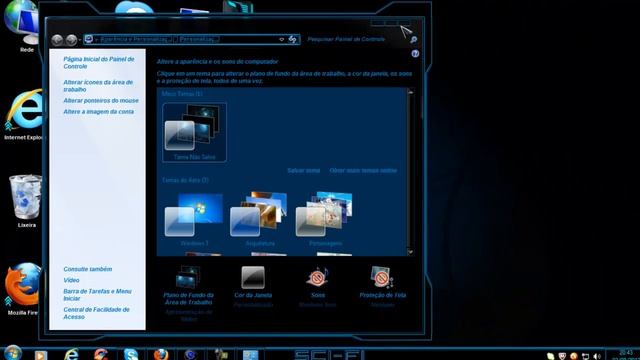Click the taskbar clock
This screenshot has width=640, height=360.
coord(625,355)
